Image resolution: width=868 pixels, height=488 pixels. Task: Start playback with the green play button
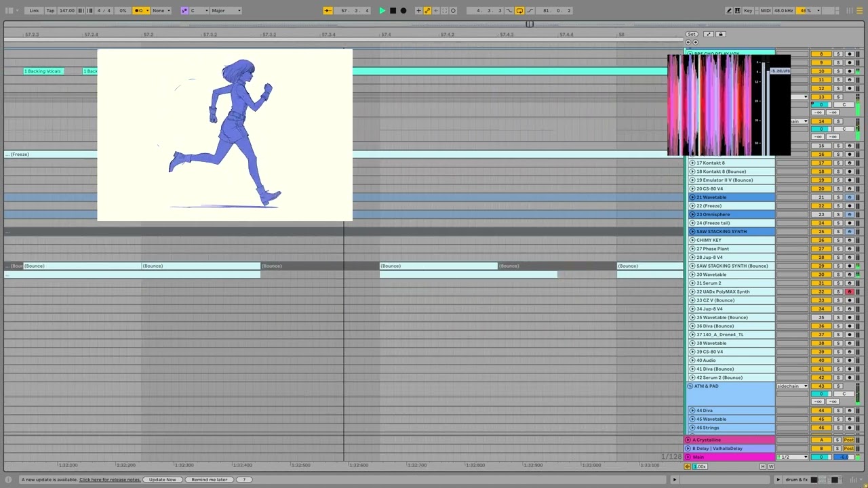(x=382, y=10)
